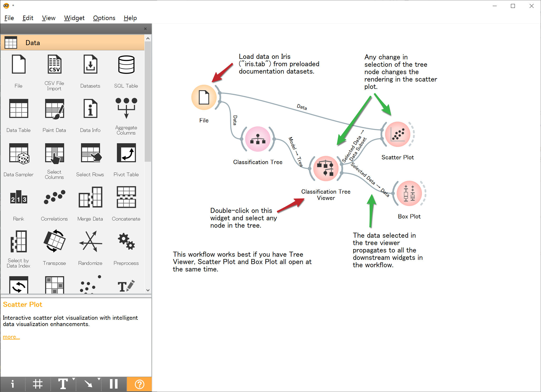Viewport: 541px width, 392px height.
Task: Follow the more... link about Scatter Plot
Action: [x=11, y=337]
